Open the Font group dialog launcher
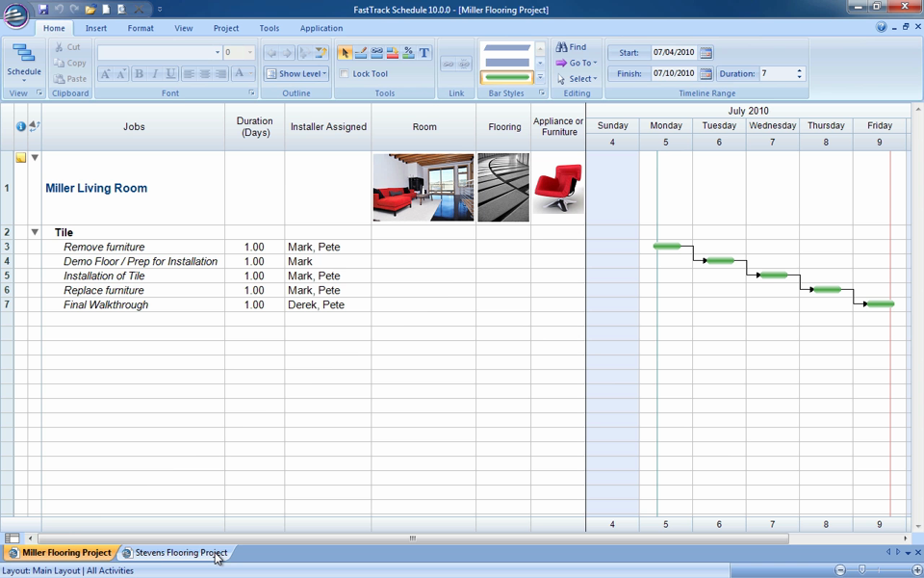This screenshot has height=578, width=924. [251, 93]
